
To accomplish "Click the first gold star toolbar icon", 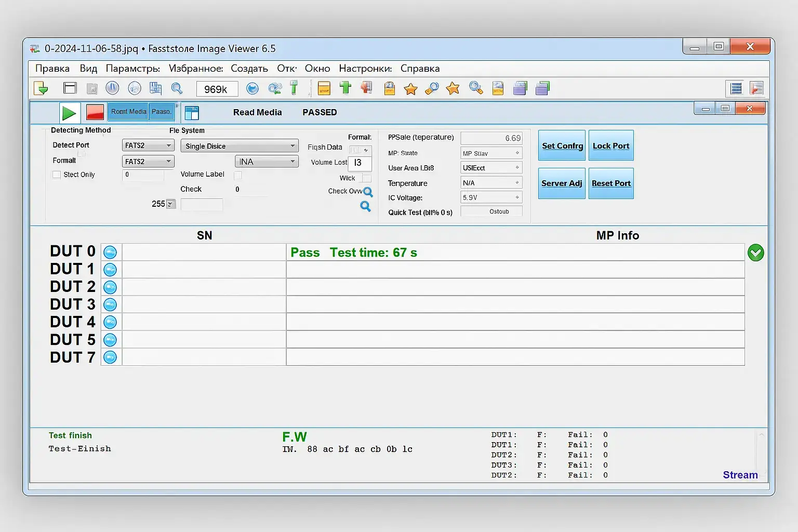I will point(410,89).
